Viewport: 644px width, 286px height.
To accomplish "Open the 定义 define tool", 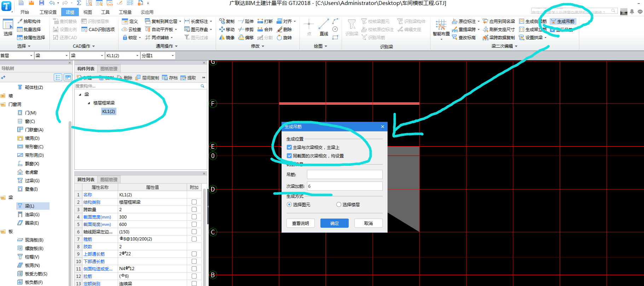I will coord(130,21).
